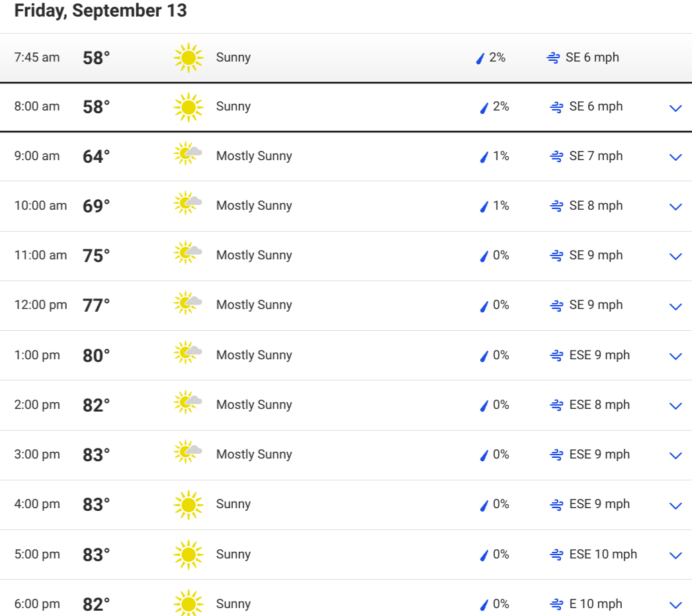Click the sun icon for 4:00 pm
The height and width of the screenshot is (616, 692).
tap(189, 504)
